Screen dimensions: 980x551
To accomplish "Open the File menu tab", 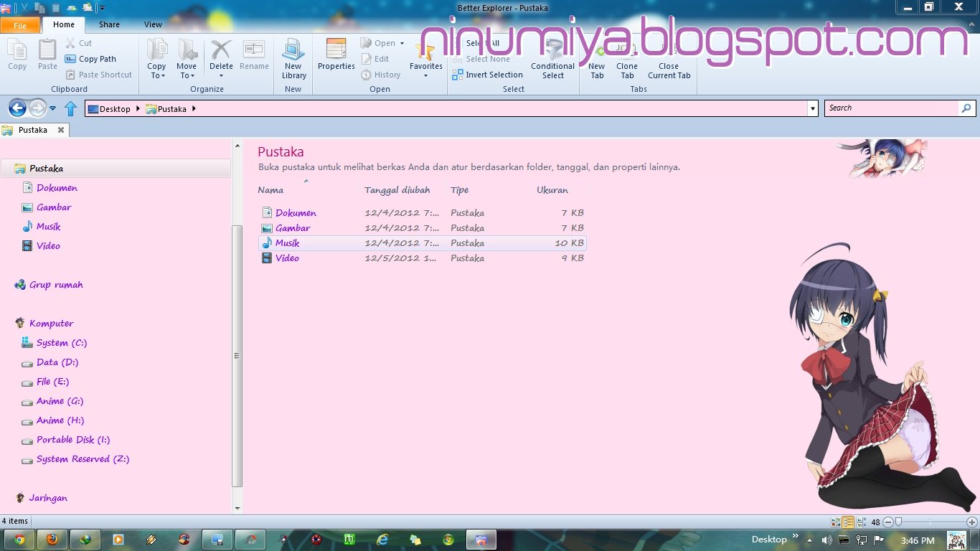I will point(20,25).
